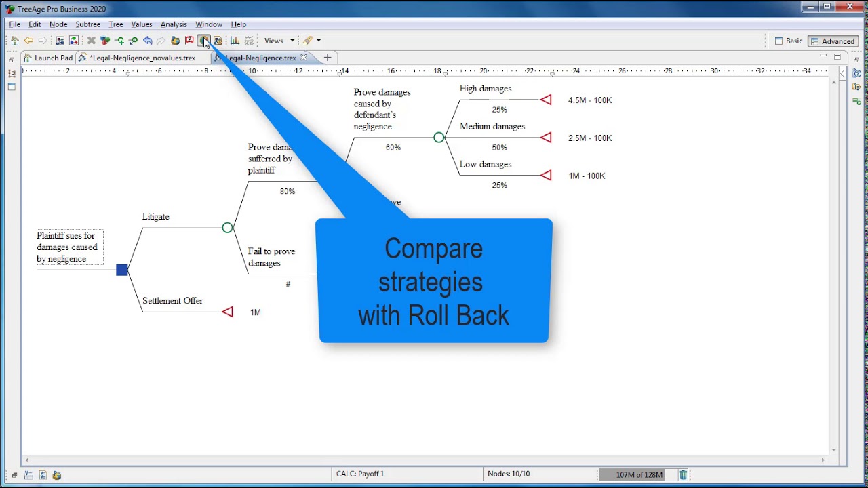Click the grayed forward arrow icon
This screenshot has width=868, height=488.
pos(43,41)
